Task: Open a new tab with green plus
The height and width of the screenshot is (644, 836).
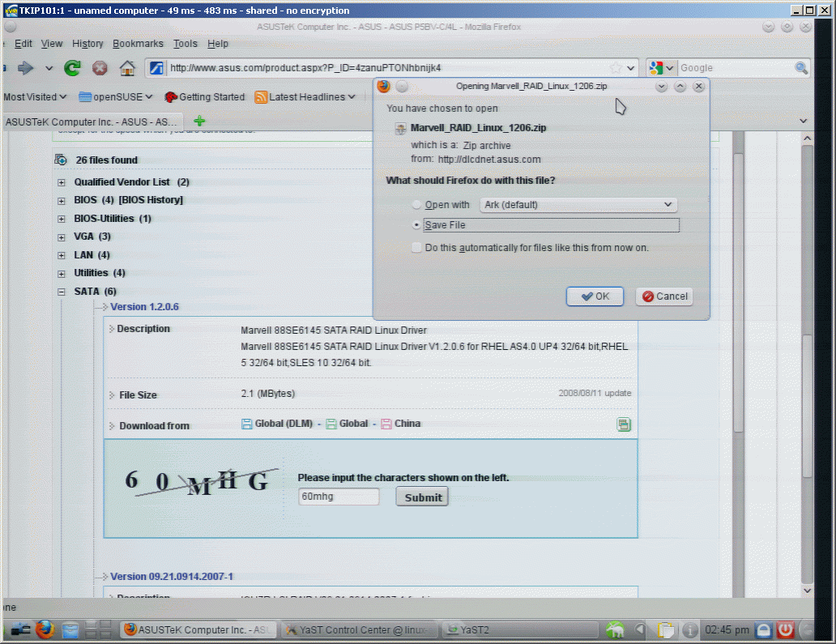Action: coord(199,121)
